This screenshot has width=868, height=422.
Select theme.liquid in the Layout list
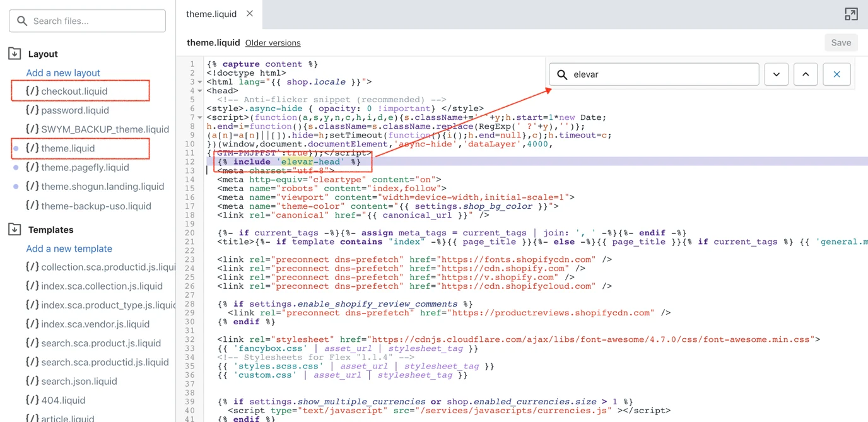(68, 148)
